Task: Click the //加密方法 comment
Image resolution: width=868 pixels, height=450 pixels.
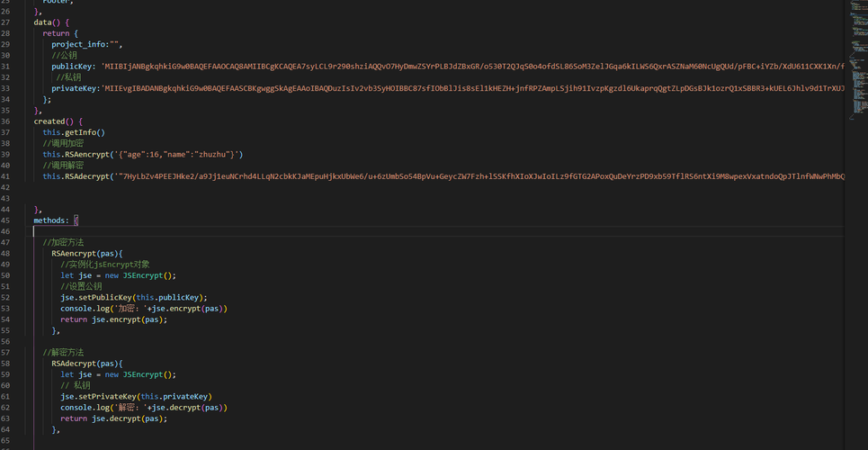Action: 63,242
